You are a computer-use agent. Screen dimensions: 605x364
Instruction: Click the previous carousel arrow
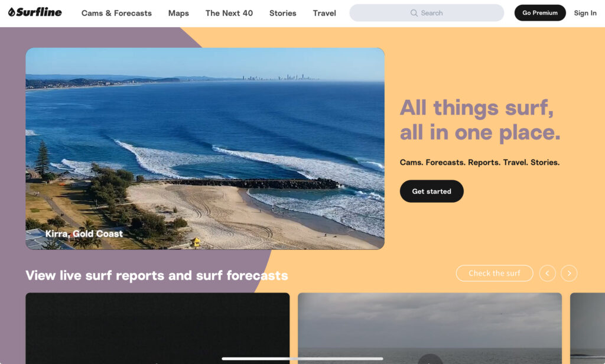coord(547,273)
